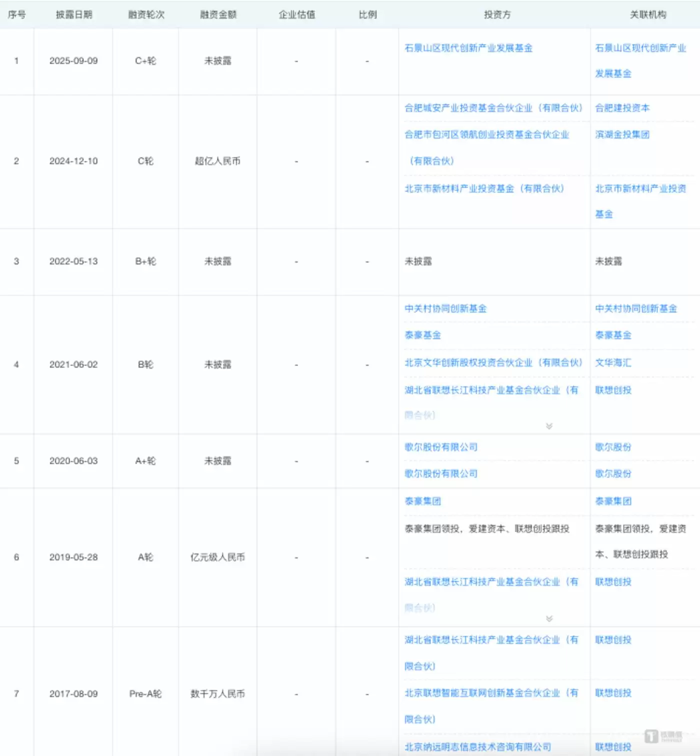Click the first 歌尔股份有限公司 investor link

click(440, 447)
